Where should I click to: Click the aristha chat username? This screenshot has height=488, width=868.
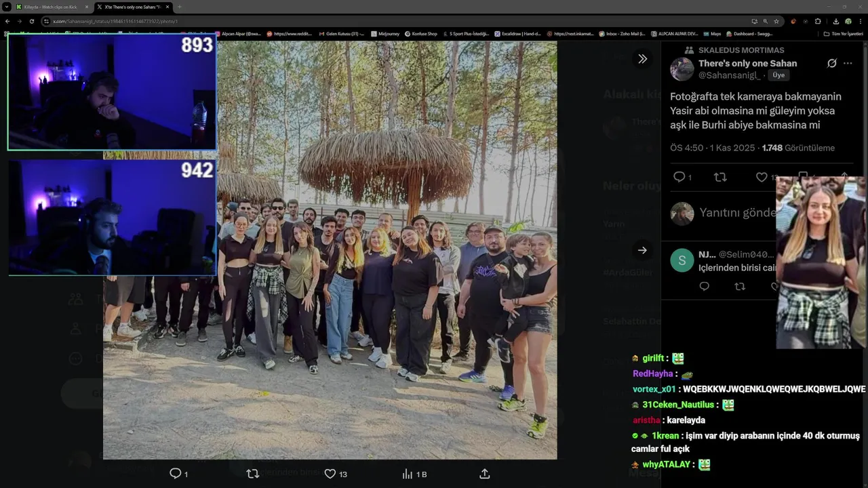(x=646, y=420)
